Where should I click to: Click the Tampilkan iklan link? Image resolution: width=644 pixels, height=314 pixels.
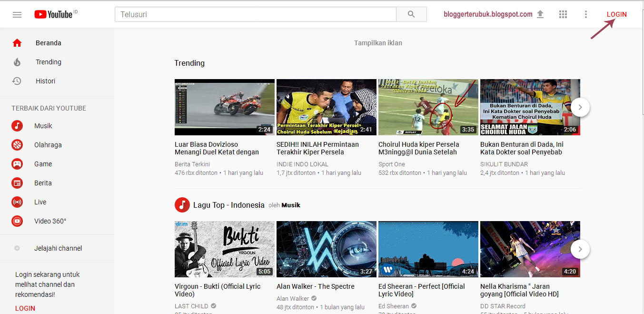pos(377,42)
